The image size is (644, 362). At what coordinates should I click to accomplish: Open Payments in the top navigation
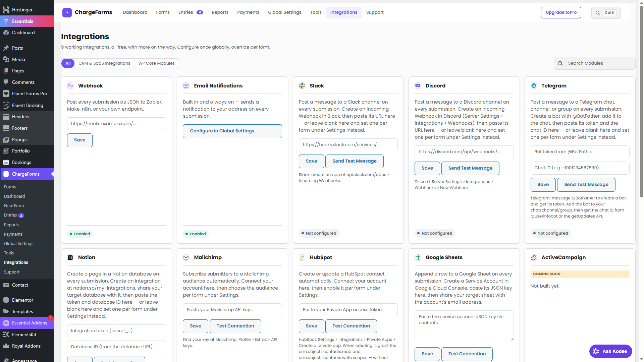point(248,12)
